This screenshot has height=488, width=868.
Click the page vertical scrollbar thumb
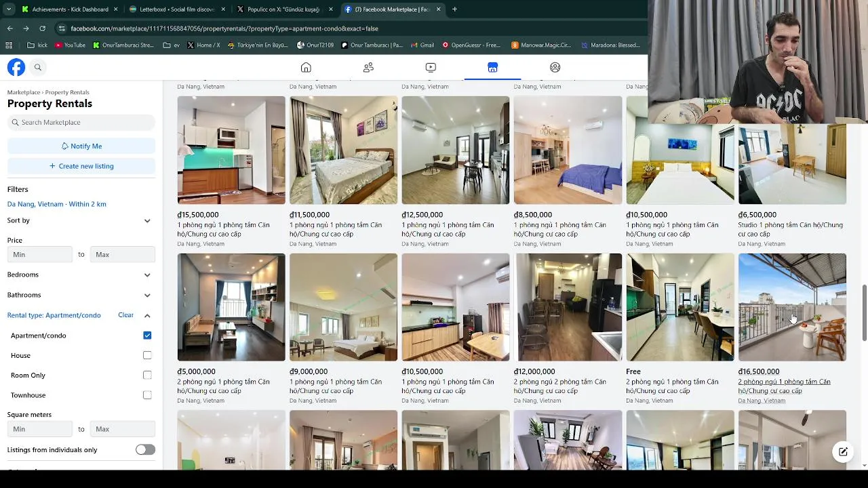point(864,314)
